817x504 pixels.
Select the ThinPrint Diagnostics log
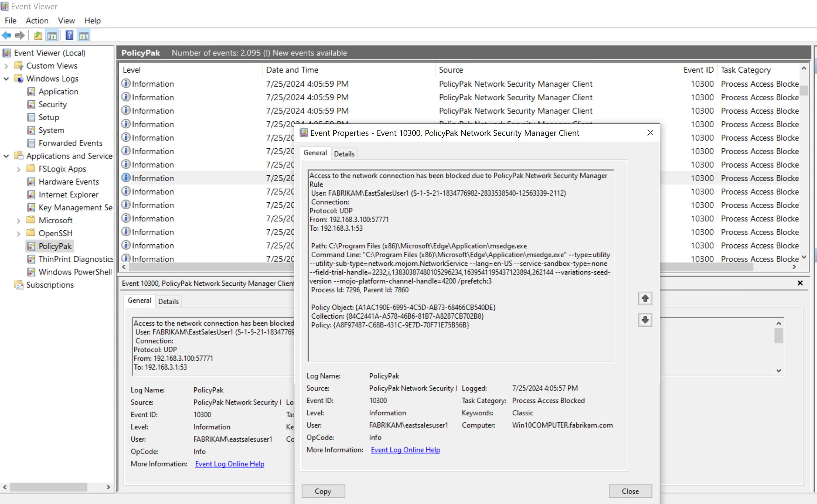click(76, 259)
